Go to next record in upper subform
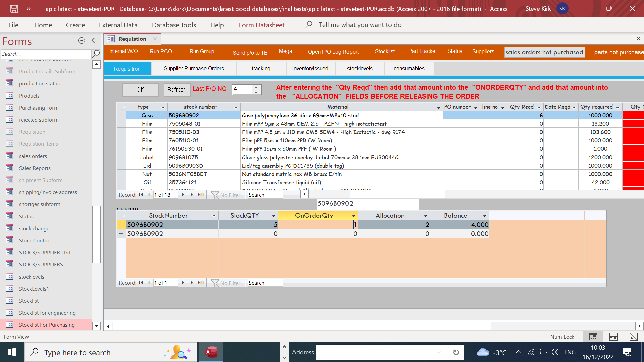 coord(183,195)
